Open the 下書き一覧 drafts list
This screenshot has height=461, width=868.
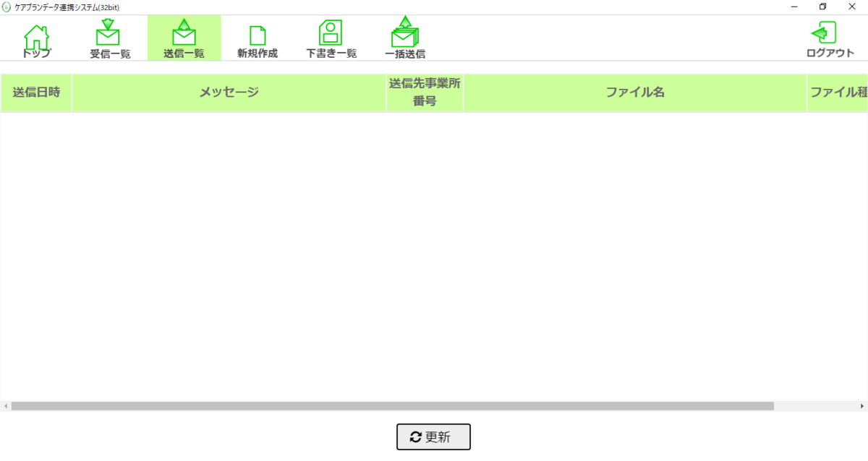click(x=331, y=40)
